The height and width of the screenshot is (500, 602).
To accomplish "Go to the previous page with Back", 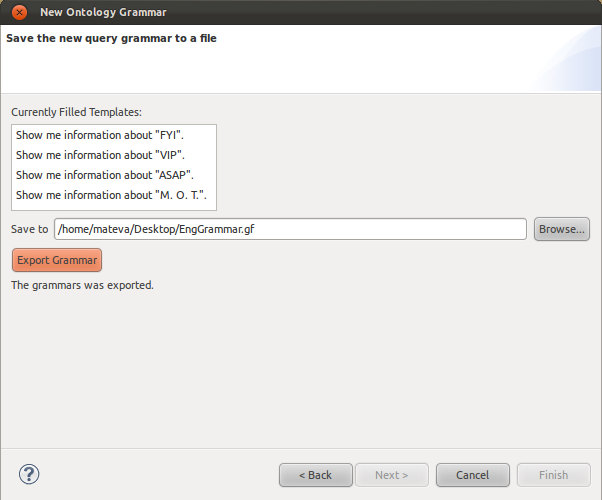I will (315, 475).
